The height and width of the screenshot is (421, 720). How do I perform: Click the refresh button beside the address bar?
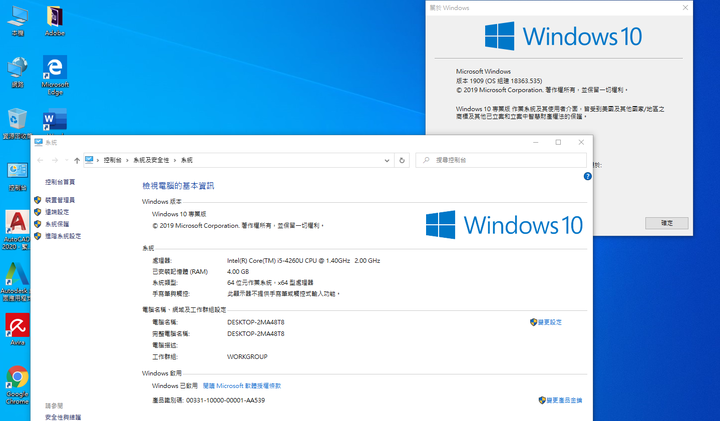[402, 160]
